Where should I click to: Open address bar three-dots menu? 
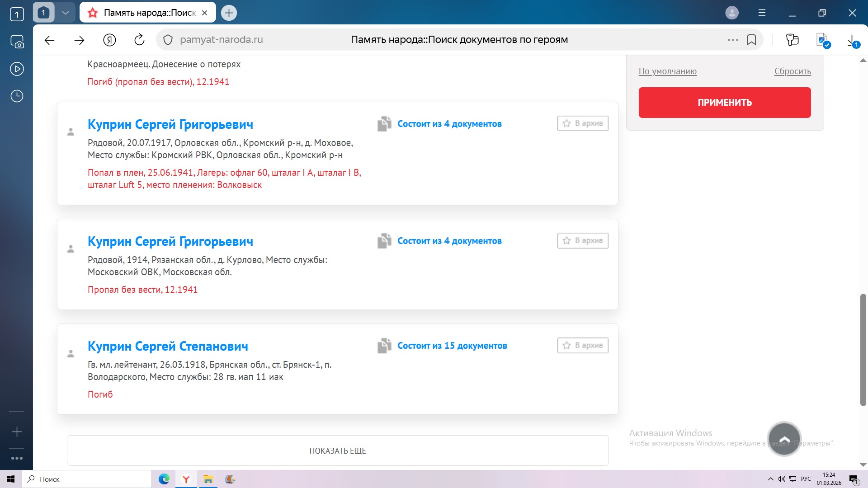[x=732, y=40]
